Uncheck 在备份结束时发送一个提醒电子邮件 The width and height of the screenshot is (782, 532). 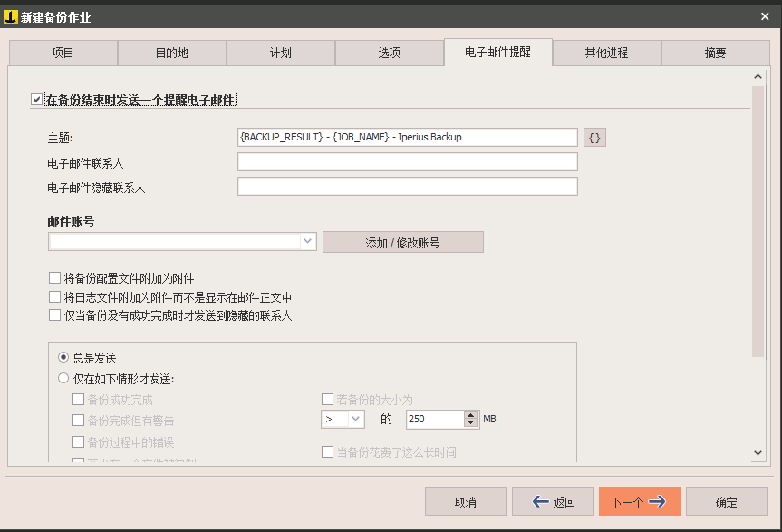36,100
